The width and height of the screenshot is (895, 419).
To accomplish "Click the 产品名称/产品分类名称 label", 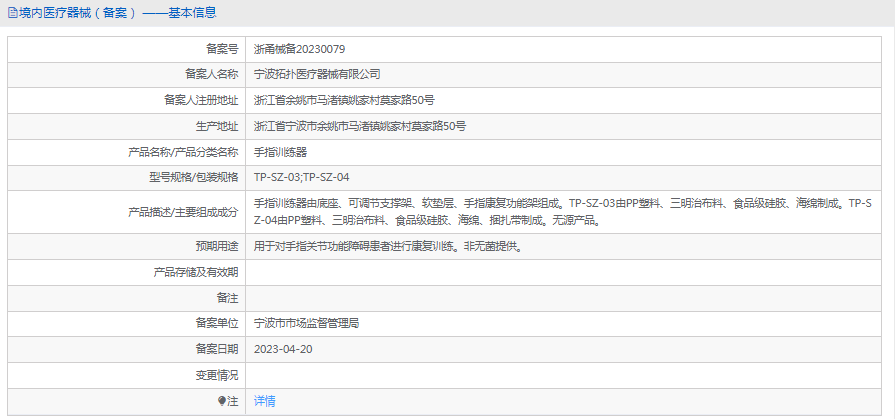I will click(183, 152).
